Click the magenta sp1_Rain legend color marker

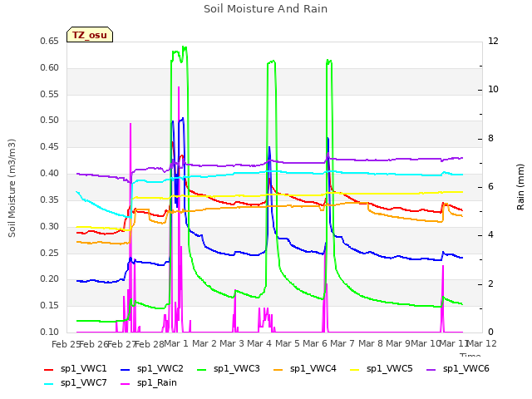point(126,384)
